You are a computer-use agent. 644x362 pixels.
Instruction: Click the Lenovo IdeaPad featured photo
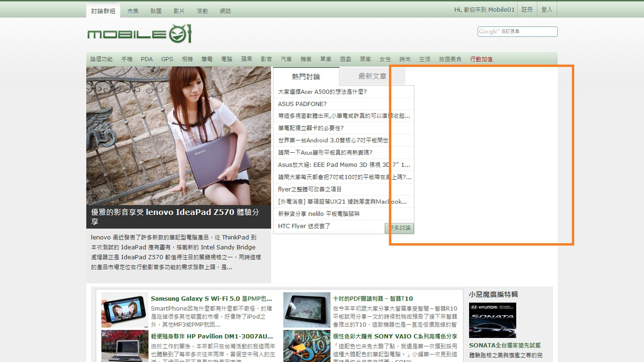coord(178,136)
